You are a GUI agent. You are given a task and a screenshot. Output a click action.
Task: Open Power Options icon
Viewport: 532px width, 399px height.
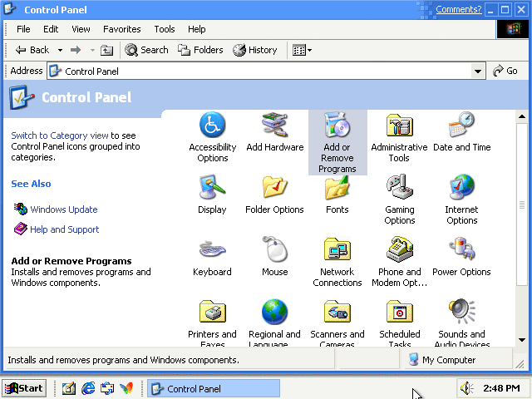coord(461,251)
